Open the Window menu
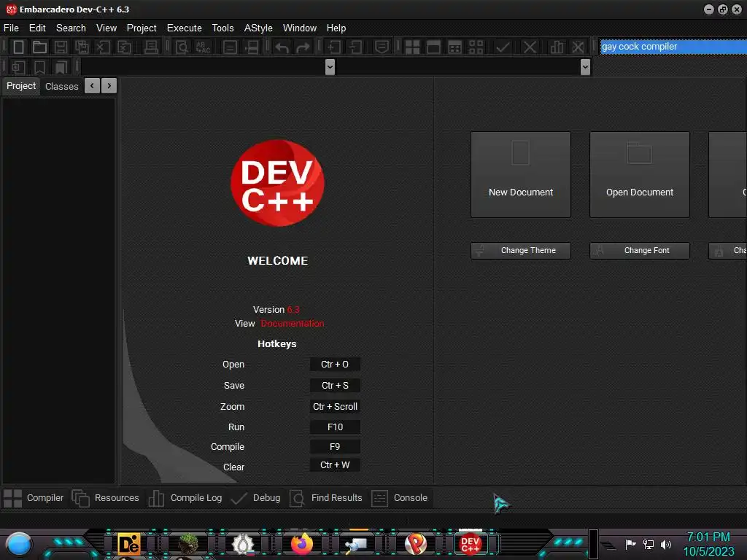Viewport: 747px width, 560px height. coord(300,28)
